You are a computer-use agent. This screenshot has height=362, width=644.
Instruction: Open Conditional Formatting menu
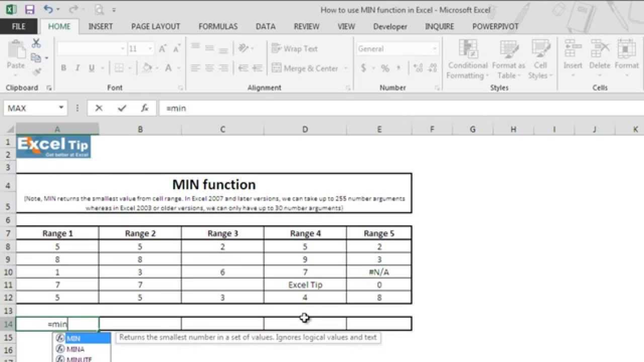tap(468, 59)
